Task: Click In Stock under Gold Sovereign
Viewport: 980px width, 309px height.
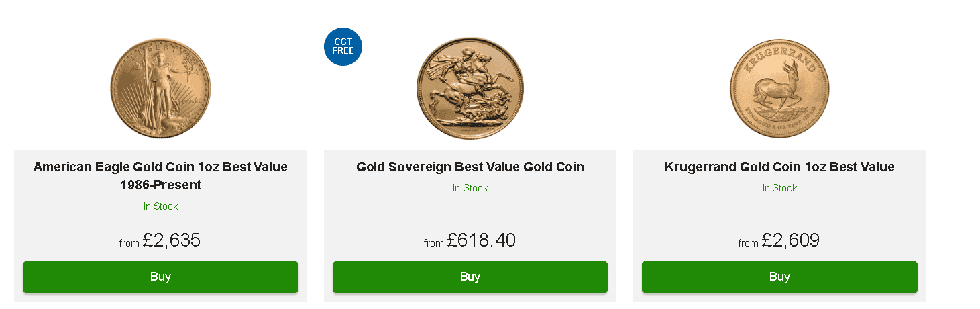Action: point(470,188)
